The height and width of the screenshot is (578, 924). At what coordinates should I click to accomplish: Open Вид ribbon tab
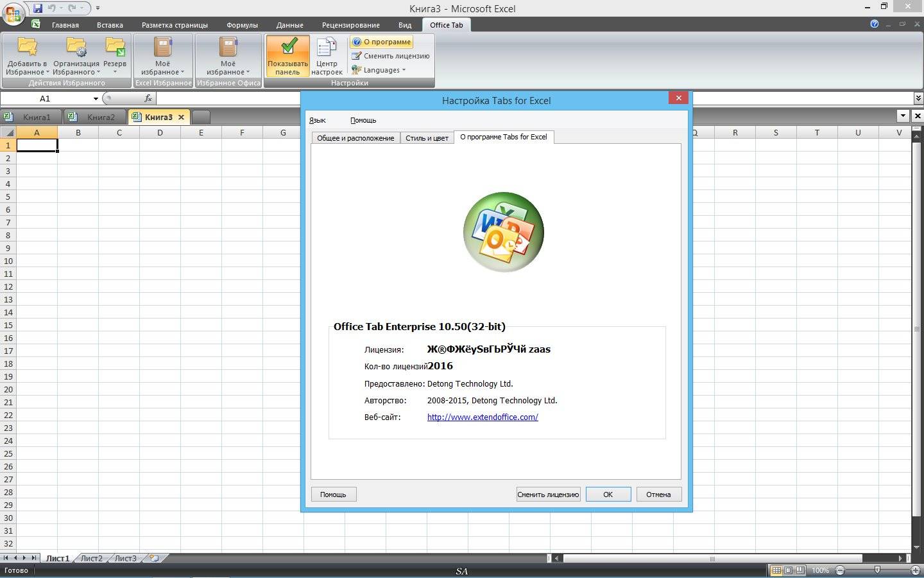405,25
